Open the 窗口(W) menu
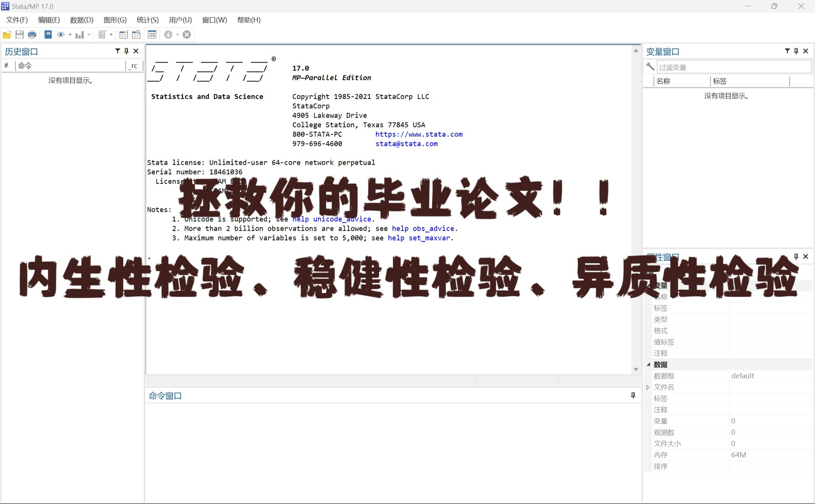815x504 pixels. 214,20
